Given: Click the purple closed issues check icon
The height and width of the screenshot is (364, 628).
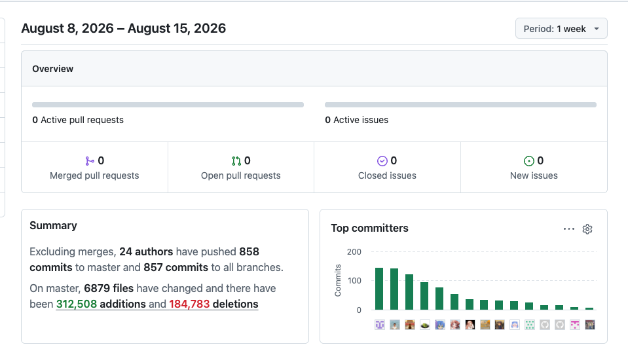Looking at the screenshot, I should pos(382,161).
